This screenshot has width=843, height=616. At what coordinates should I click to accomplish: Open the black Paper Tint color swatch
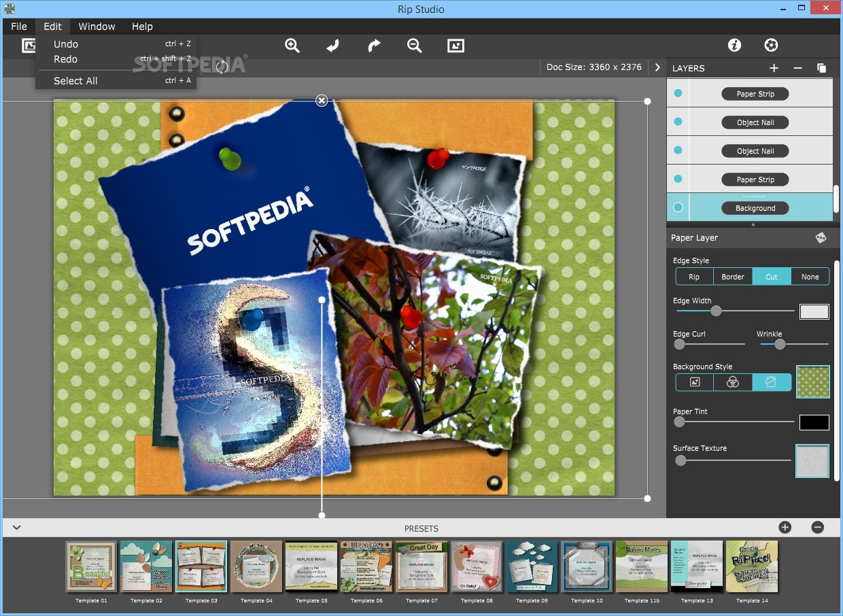point(814,422)
